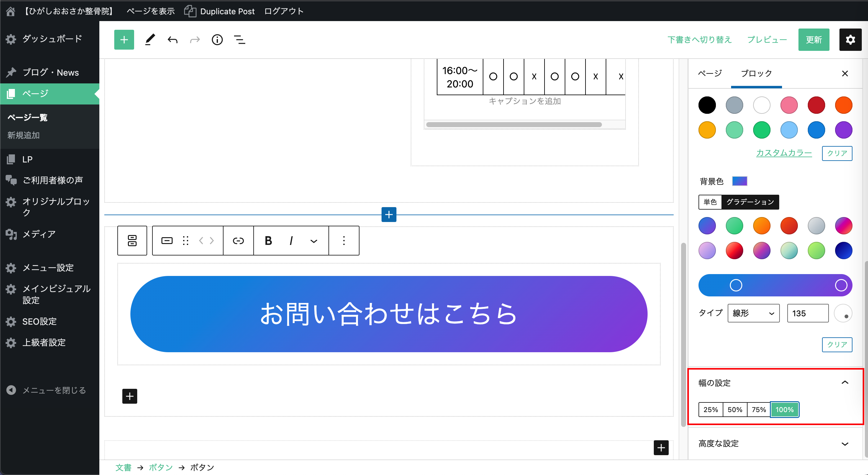Click the link icon in block toolbar
The image size is (868, 475).
(238, 241)
